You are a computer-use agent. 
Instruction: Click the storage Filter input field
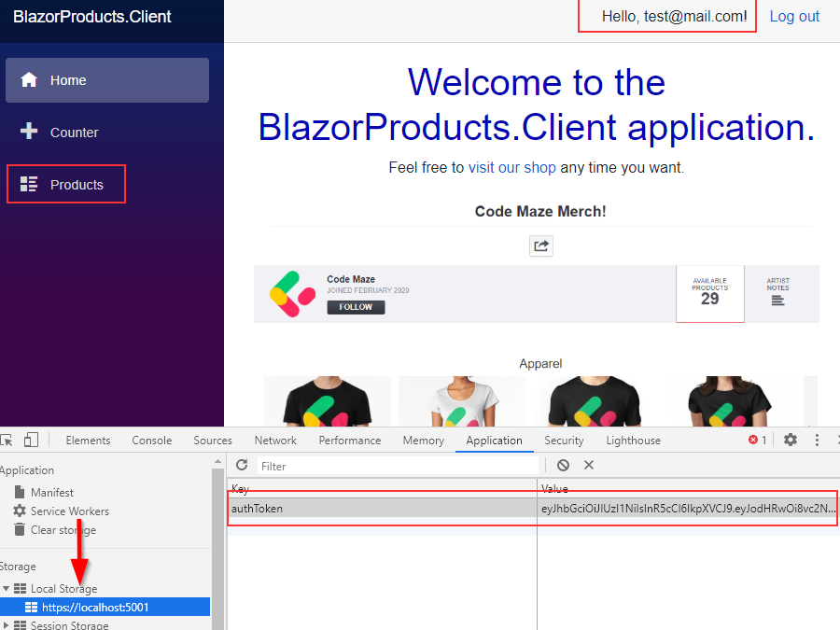398,466
